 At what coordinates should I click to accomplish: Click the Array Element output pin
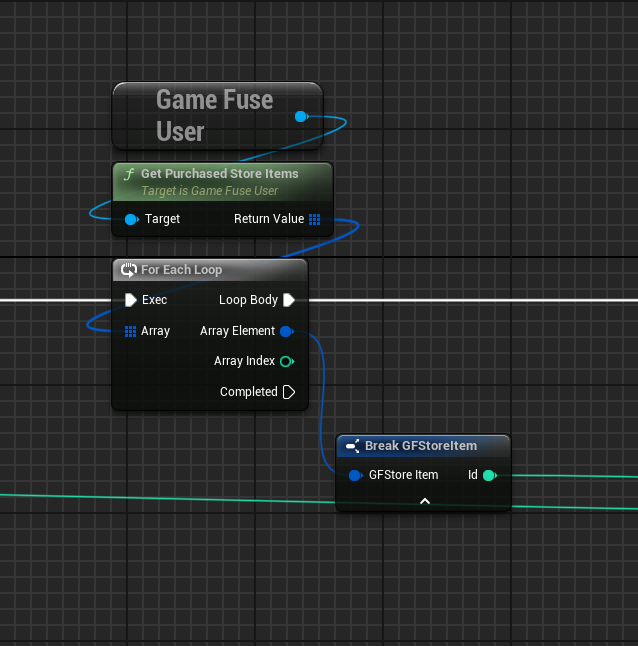pos(287,331)
